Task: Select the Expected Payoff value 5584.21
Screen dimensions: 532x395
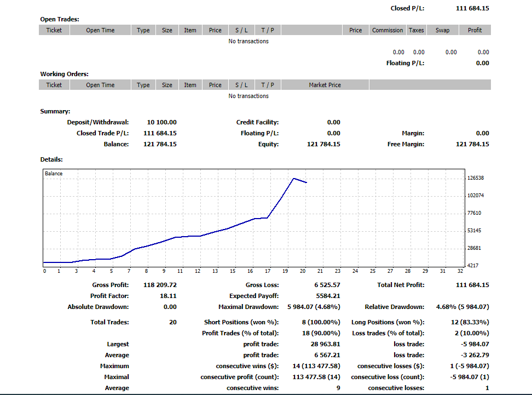Action: (328, 296)
